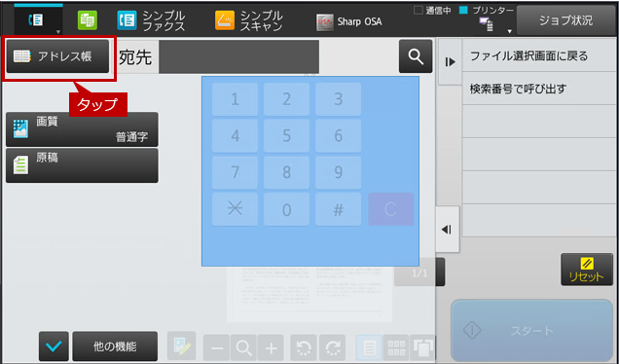Select the overlapping pages view icon
The image size is (619, 364).
pos(422,347)
